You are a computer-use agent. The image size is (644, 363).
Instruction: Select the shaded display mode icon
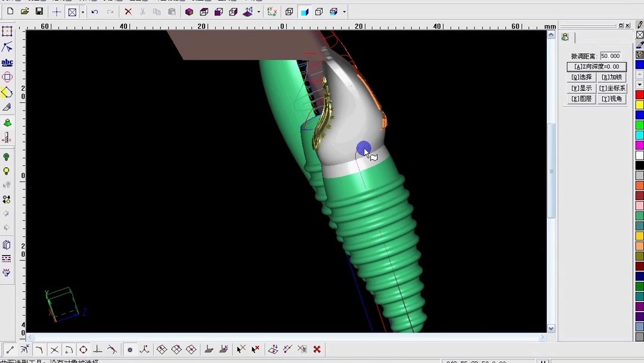[305, 11]
